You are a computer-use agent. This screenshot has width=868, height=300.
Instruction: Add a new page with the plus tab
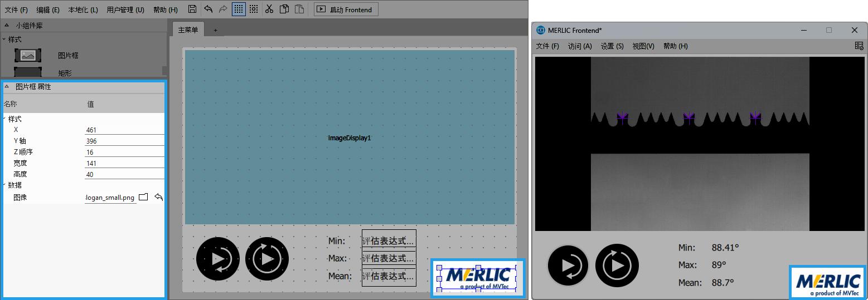(x=215, y=30)
